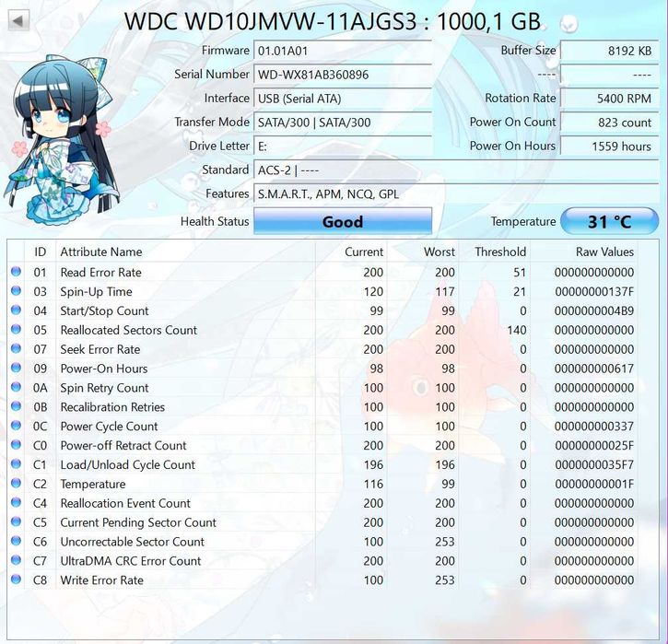The width and height of the screenshot is (668, 644).
Task: Select the Load/Unload Cycle Count attribute name
Action: tap(128, 464)
